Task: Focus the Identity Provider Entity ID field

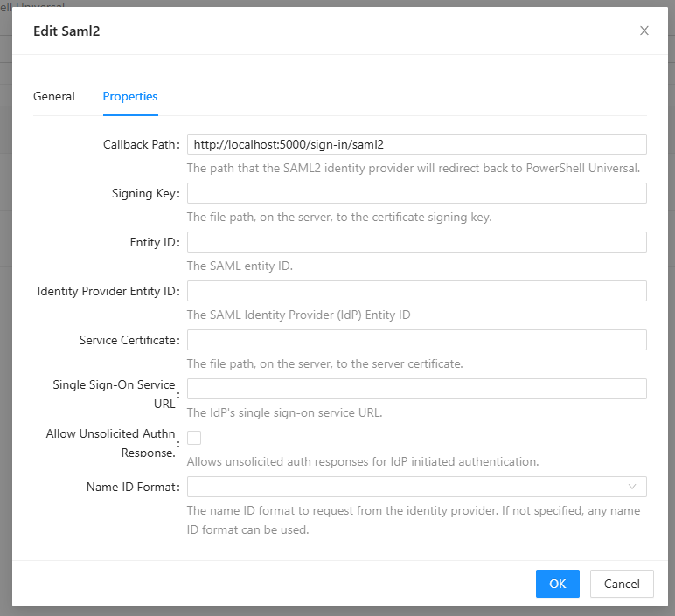Action: click(x=416, y=291)
